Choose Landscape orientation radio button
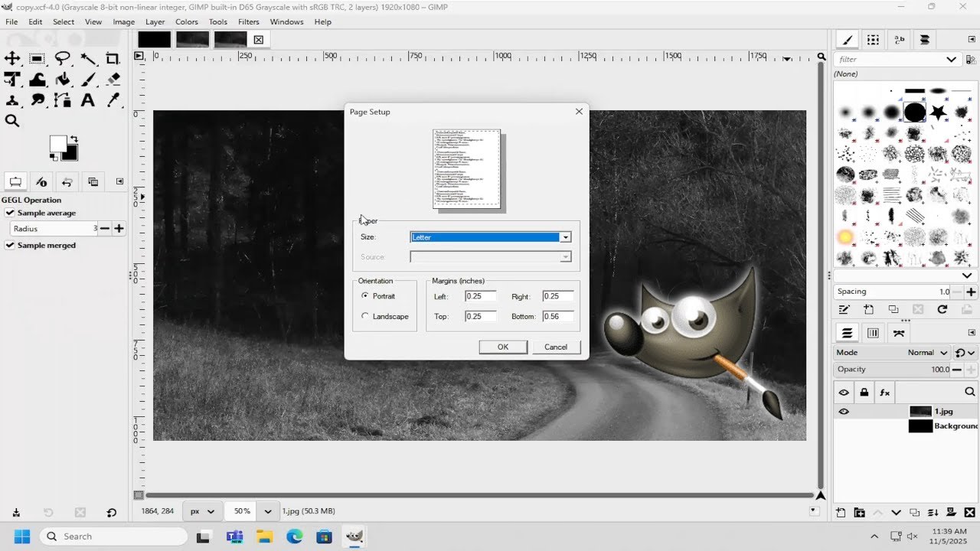This screenshot has width=980, height=551. 365,316
